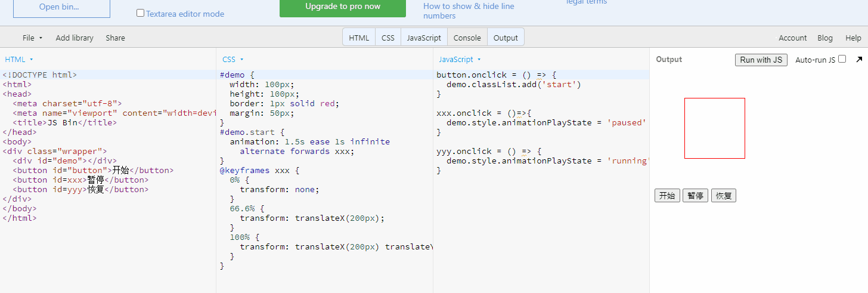This screenshot has height=293, width=868.
Task: Open the Share menu
Action: [116, 38]
